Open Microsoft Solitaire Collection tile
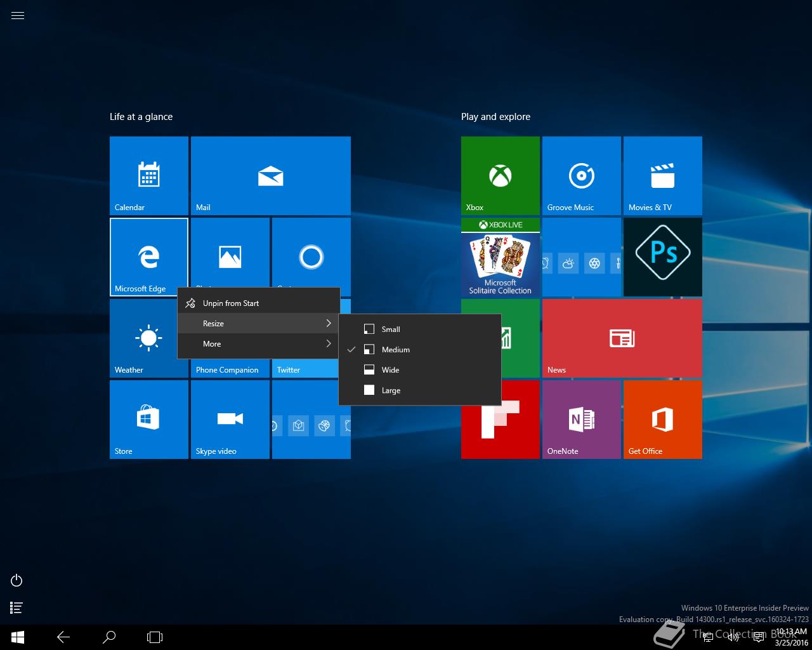Viewport: 812px width, 650px height. tap(501, 257)
